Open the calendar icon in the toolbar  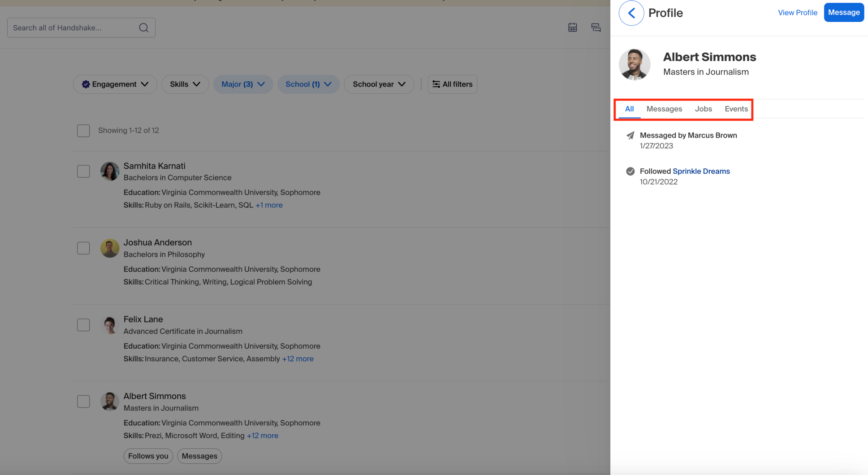click(572, 27)
